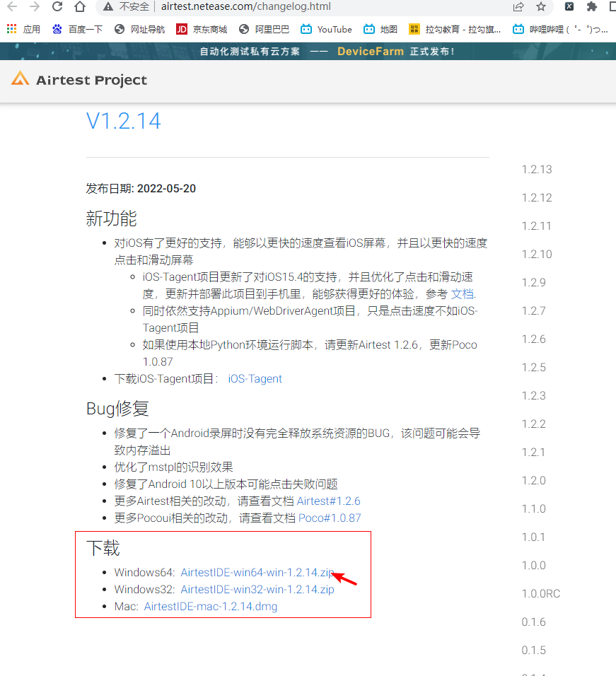Jump to version 1.2.7 in sidebar

[534, 311]
